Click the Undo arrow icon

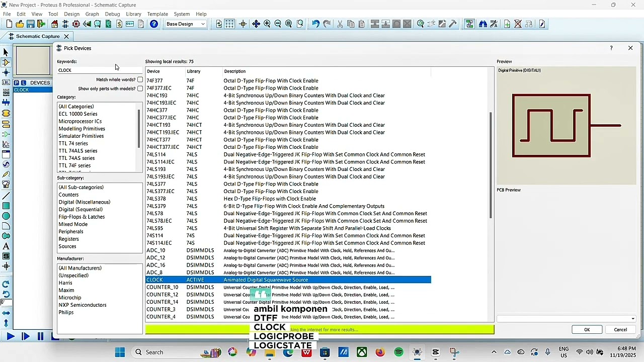tap(315, 24)
